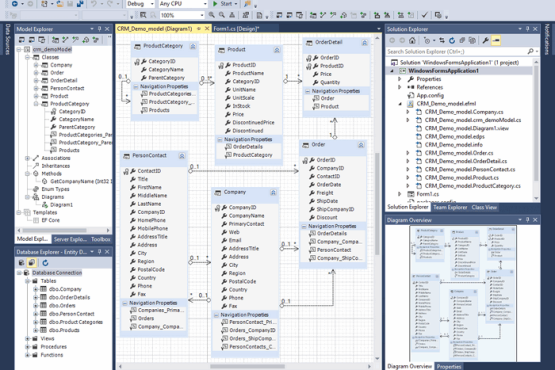Open the Data Sources side tab
The width and height of the screenshot is (555, 370).
[x=7, y=40]
